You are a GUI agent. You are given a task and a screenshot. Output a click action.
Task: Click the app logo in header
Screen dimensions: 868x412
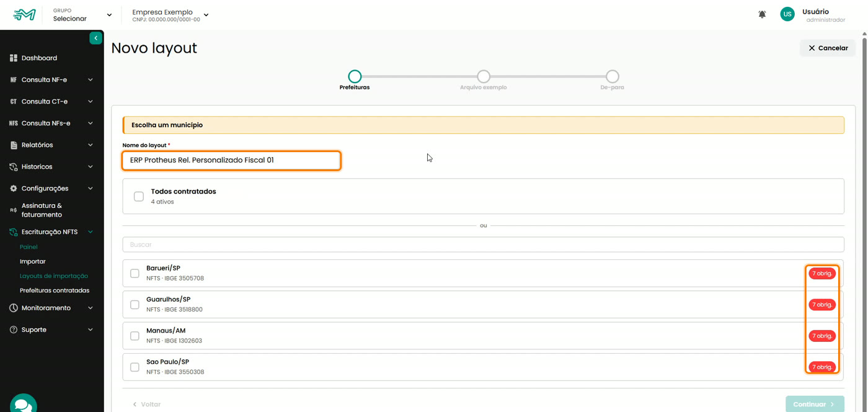tap(25, 15)
